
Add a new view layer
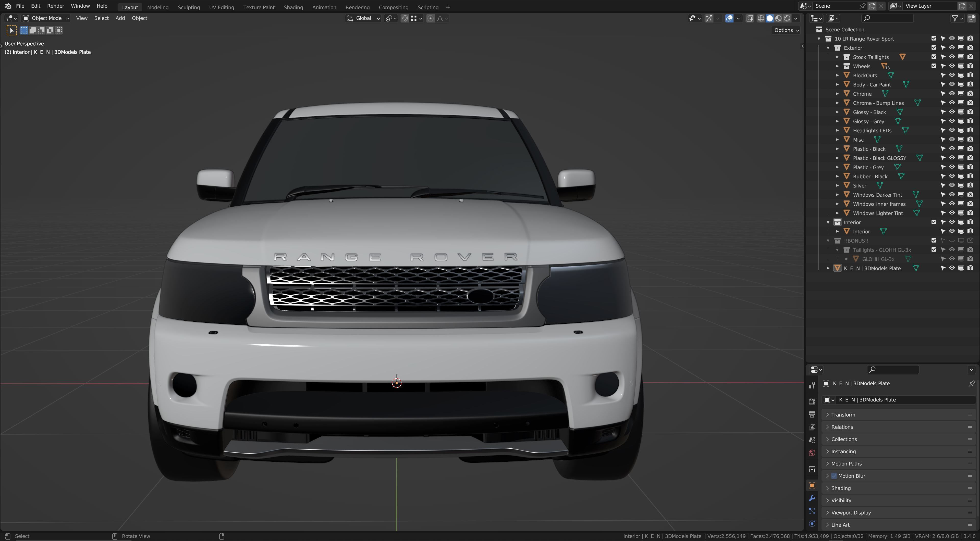pyautogui.click(x=962, y=6)
